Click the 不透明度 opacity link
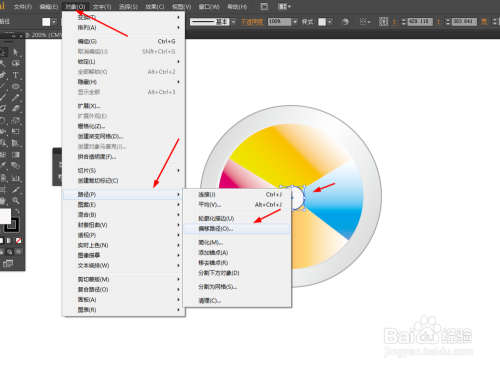This screenshot has width=500, height=369. 252,22
